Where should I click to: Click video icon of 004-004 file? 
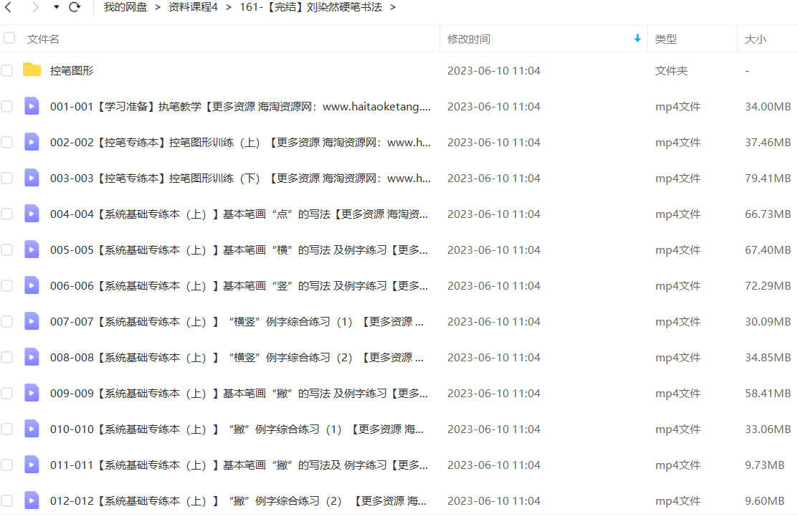[32, 214]
